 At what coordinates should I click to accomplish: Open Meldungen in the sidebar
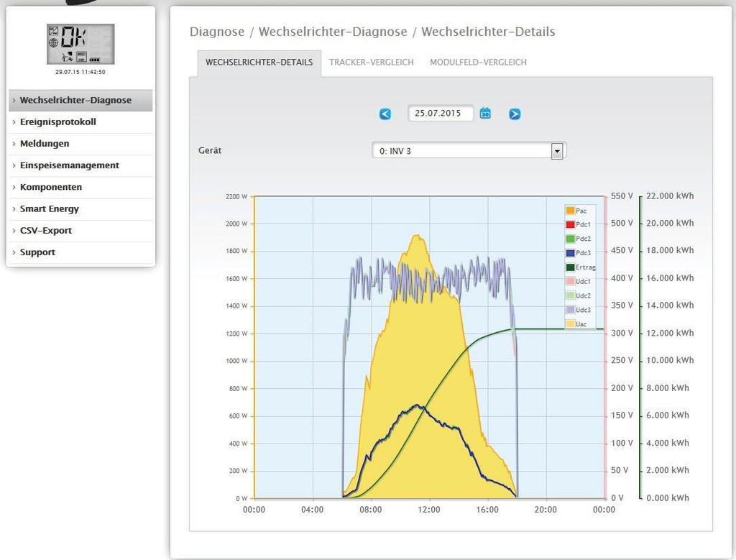click(x=80, y=144)
